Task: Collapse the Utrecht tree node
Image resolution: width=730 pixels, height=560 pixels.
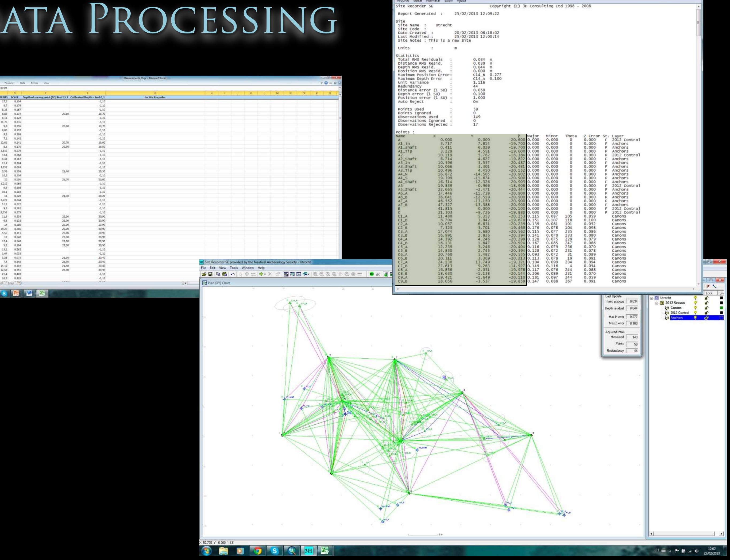Action: [652, 298]
